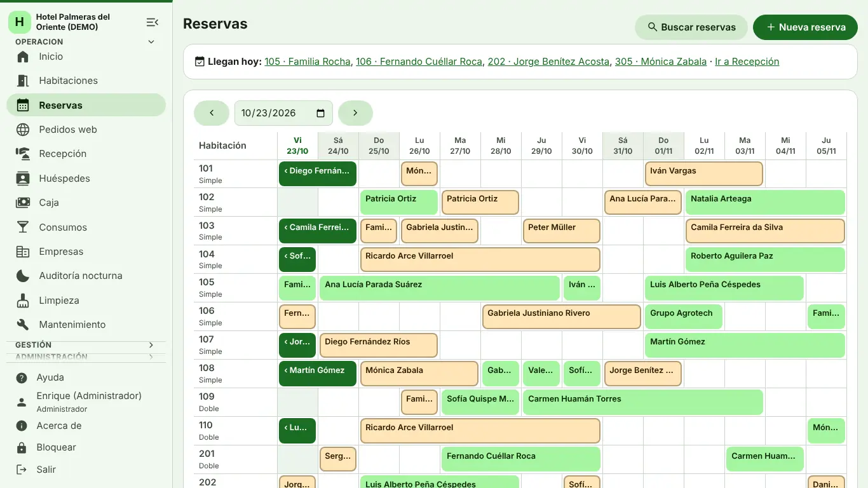
Task: Open the 305 · Mónica Zabala link
Action: (x=661, y=62)
